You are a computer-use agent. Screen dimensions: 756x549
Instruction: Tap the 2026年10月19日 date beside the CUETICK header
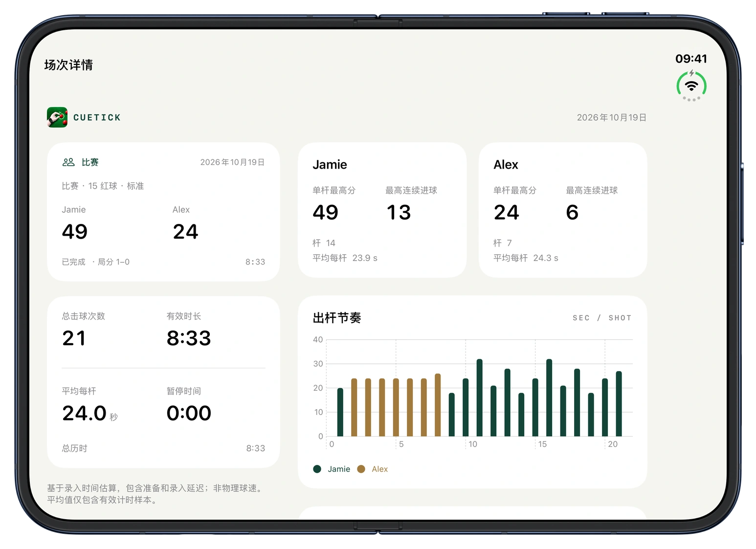coord(612,118)
